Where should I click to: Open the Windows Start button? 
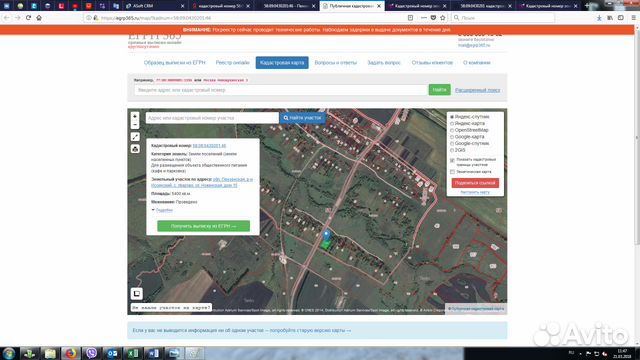pyautogui.click(x=9, y=353)
